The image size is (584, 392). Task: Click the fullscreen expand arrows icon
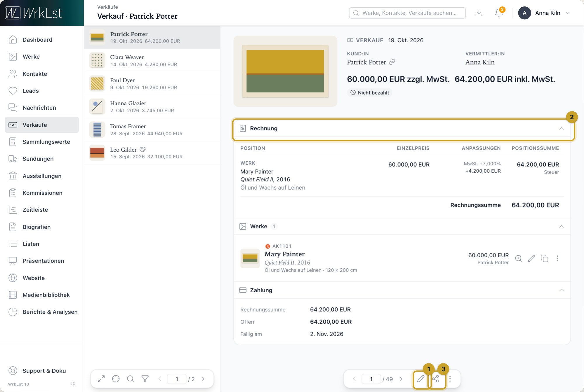click(101, 379)
